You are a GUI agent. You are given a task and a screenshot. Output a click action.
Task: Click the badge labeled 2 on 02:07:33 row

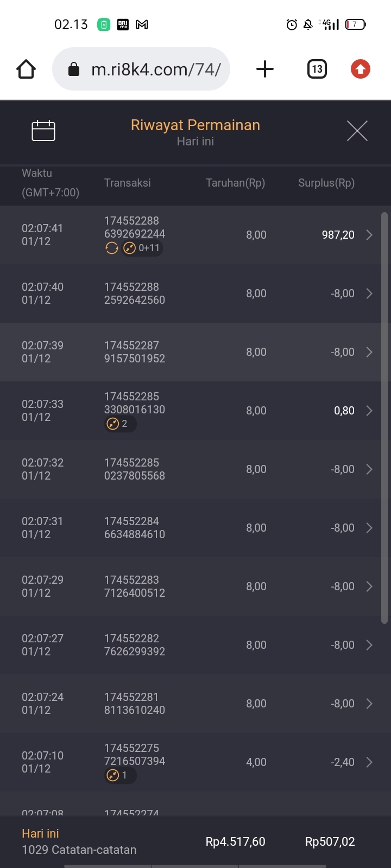(119, 424)
